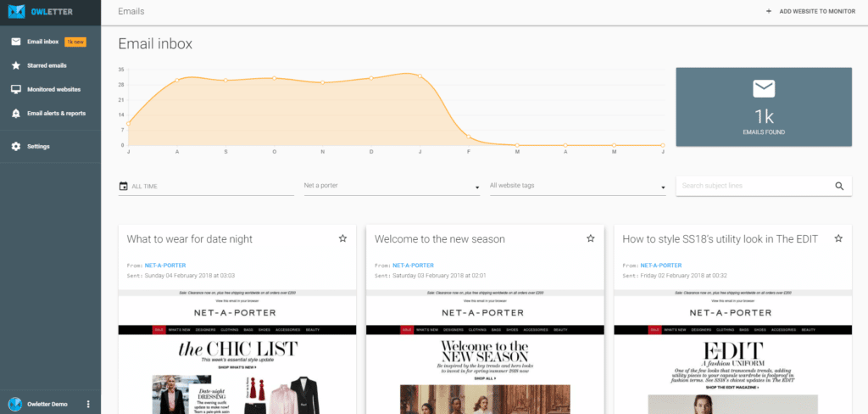Click the search magnifier icon
This screenshot has width=868, height=414.
coord(839,186)
